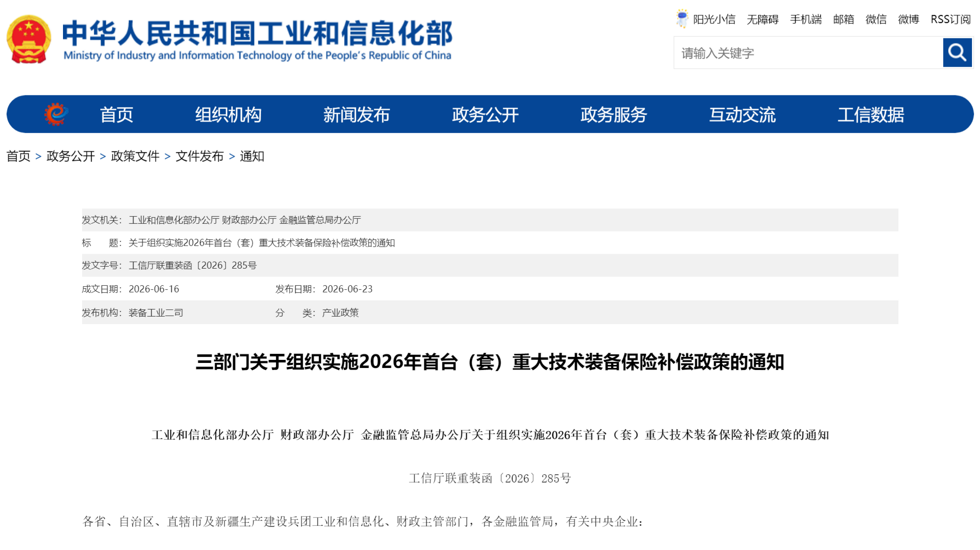980x550 pixels.
Task: Focus the 请输入关键字 search field
Action: click(x=808, y=52)
